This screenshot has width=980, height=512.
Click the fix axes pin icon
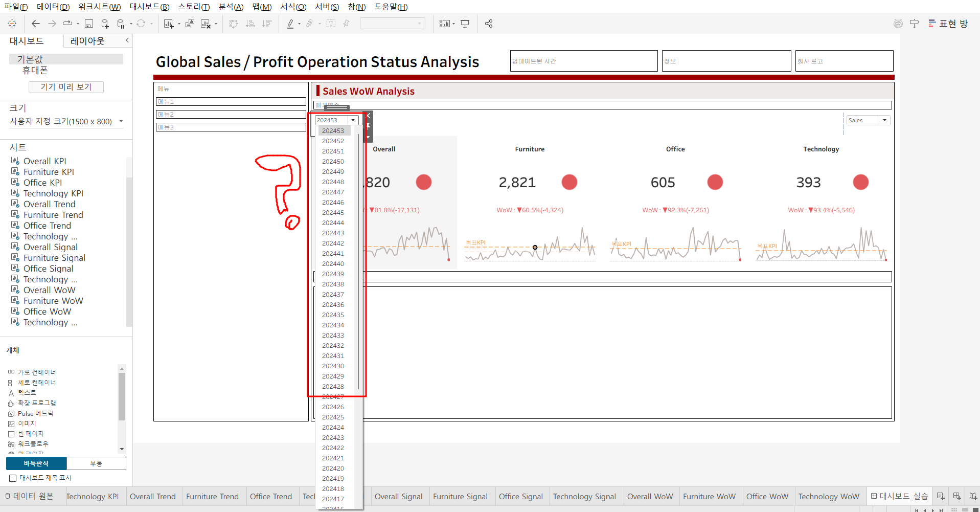[346, 24]
